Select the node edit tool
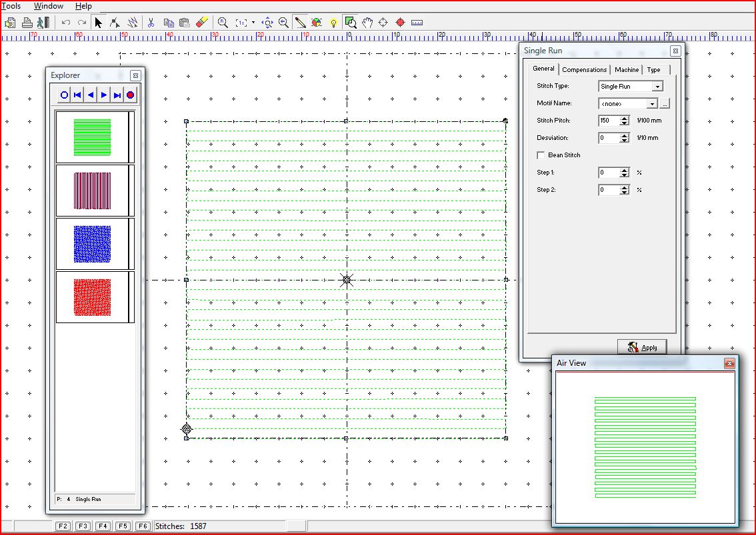The width and height of the screenshot is (756, 535). 115,23
